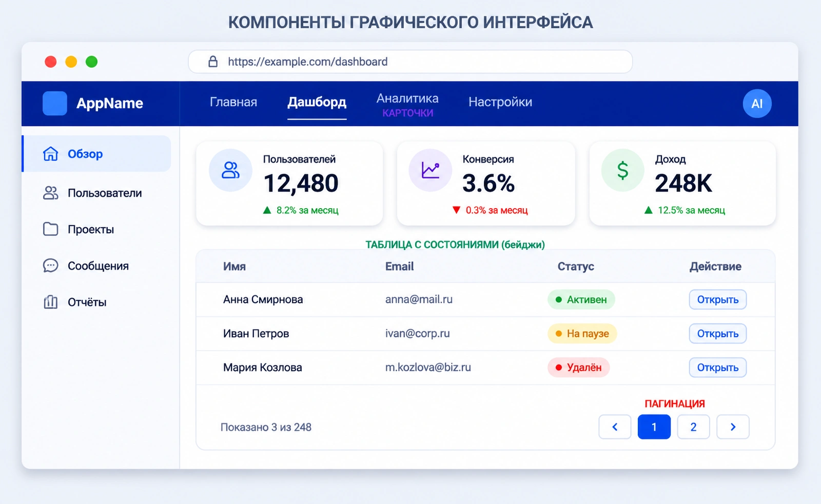Screen dimensions: 821x504
Task: Click green up triangle next to 12.5%
Action: [x=649, y=210]
